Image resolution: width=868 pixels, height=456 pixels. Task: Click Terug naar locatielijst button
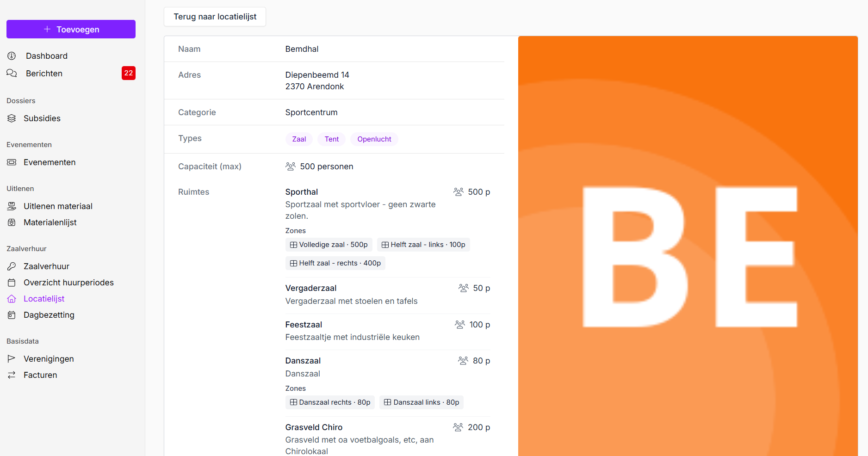(215, 17)
